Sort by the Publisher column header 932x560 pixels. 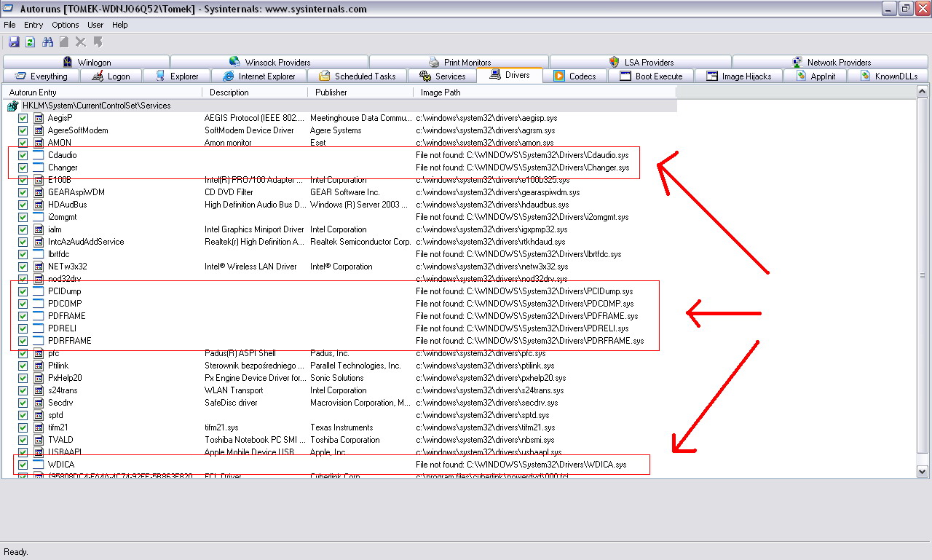(x=361, y=92)
